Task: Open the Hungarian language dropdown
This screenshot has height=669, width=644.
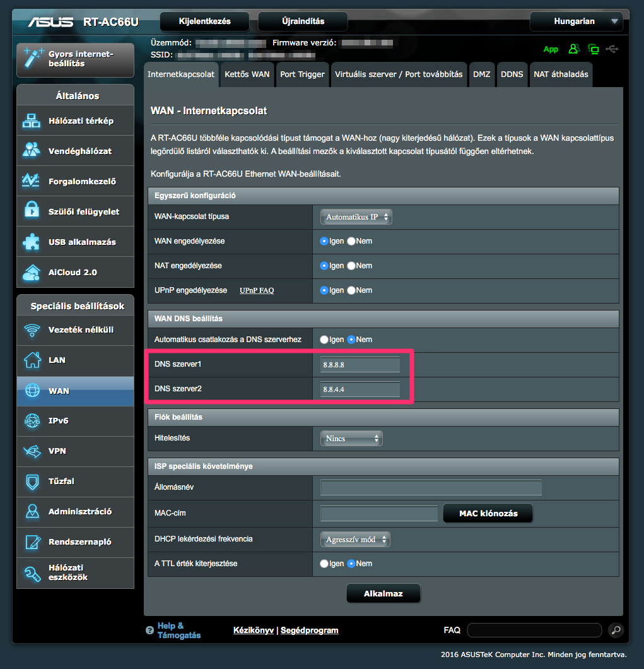Action: (x=576, y=21)
